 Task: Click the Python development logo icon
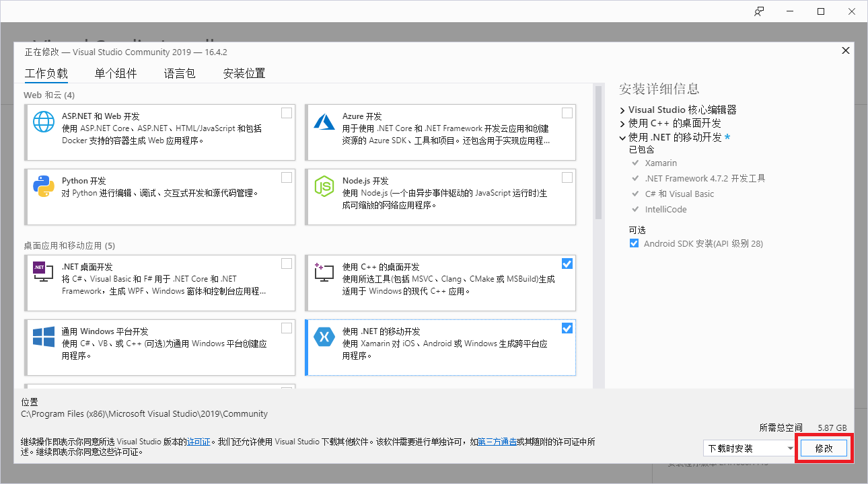(44, 186)
